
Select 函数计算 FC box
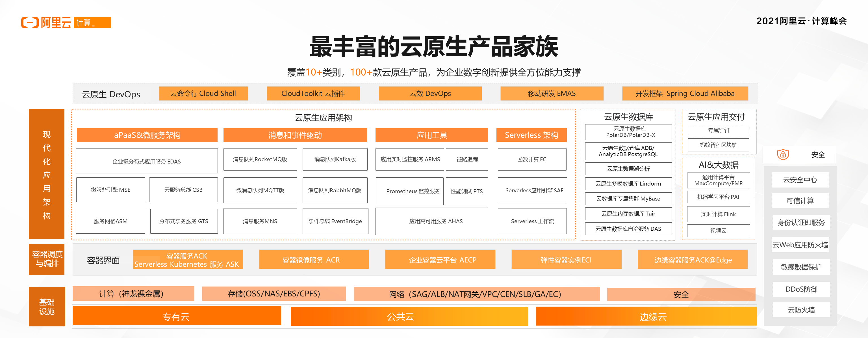tap(532, 159)
